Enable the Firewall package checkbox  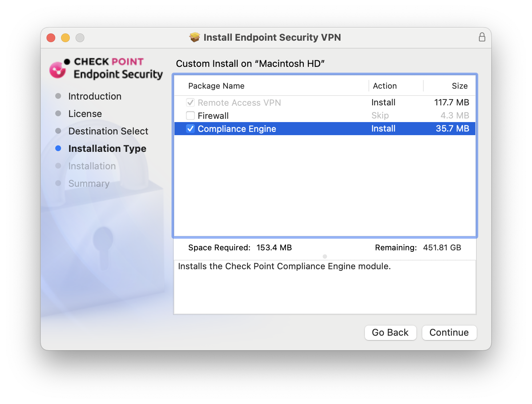(x=190, y=116)
